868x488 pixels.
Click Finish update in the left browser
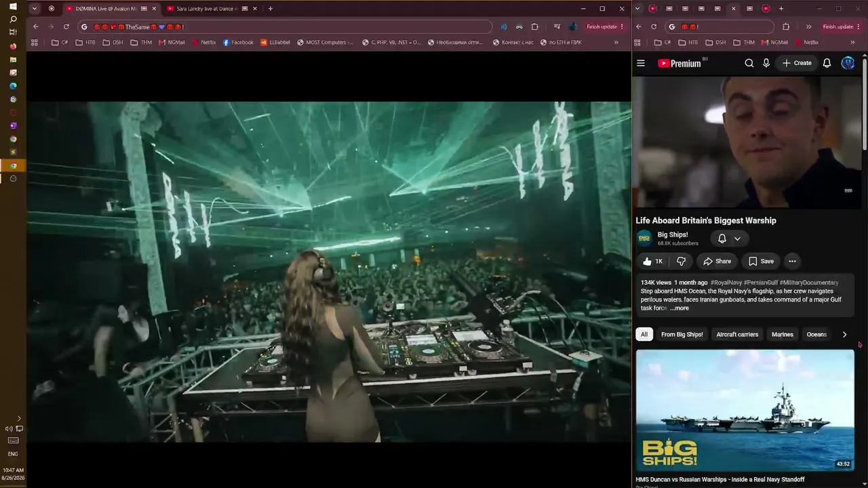pos(605,26)
